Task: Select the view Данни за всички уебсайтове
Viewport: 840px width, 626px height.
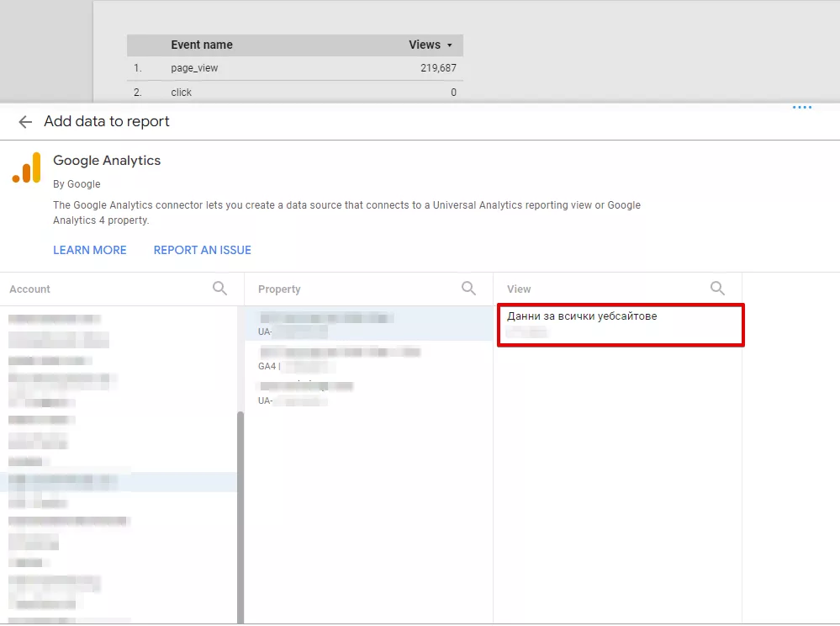Action: click(621, 325)
